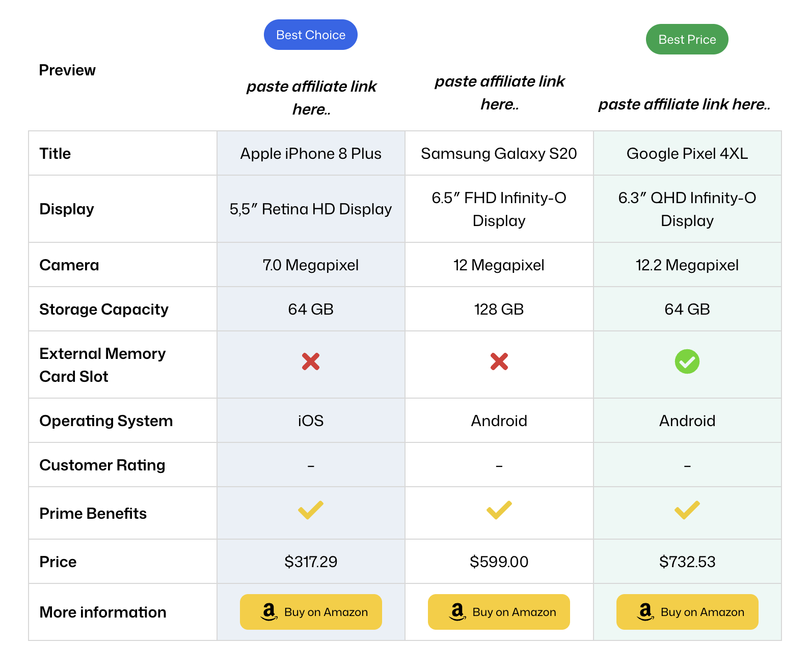Click the green checkmark for Google Pixel 4XL
This screenshot has height=672, width=809.
click(x=687, y=361)
